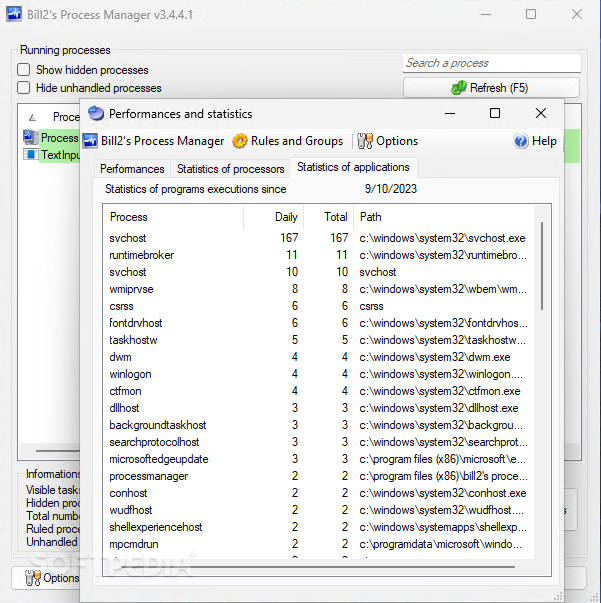Select the ctfmon row

pyautogui.click(x=318, y=391)
